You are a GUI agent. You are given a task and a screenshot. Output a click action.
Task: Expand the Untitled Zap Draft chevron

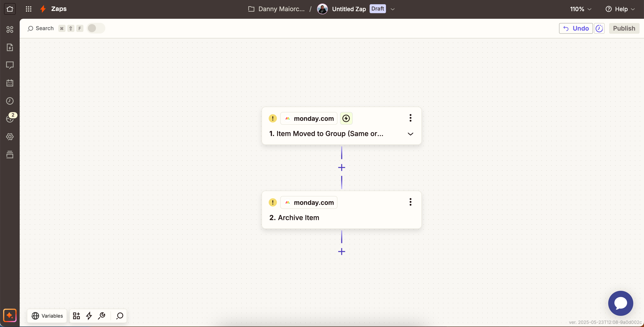pyautogui.click(x=393, y=9)
